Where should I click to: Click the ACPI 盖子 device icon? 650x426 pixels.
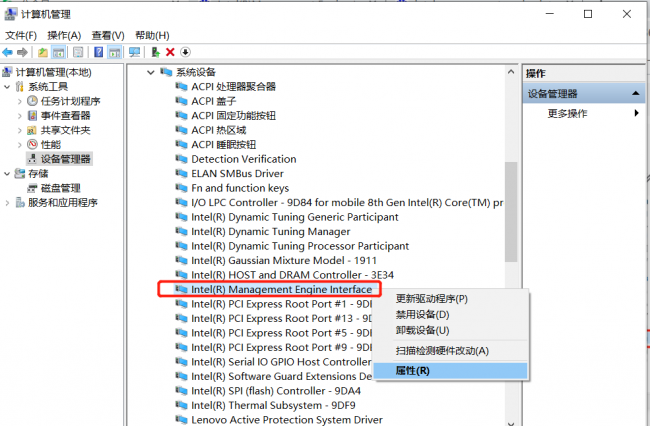click(x=181, y=101)
